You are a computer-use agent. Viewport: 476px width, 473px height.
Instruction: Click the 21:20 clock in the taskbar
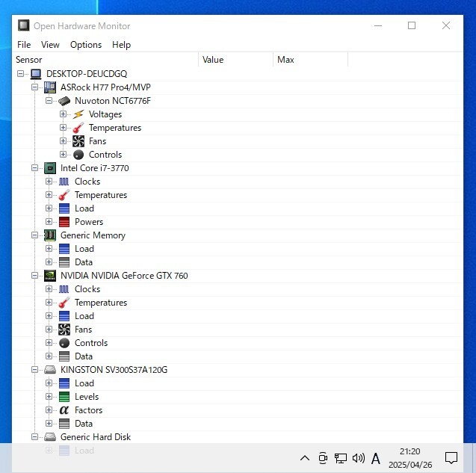(x=410, y=451)
